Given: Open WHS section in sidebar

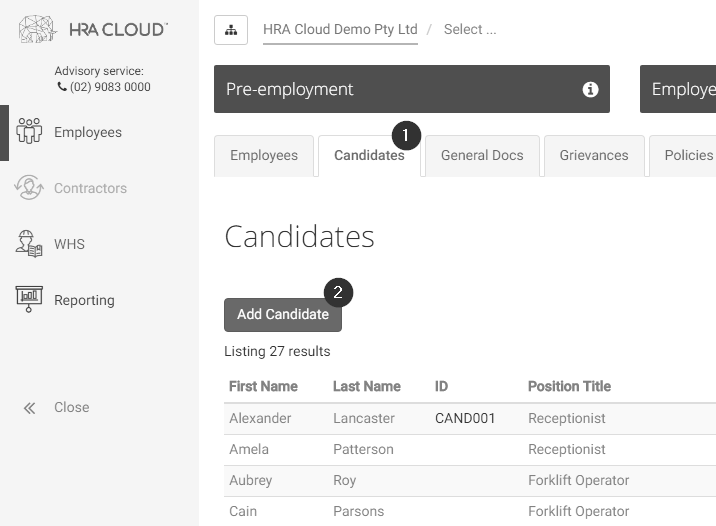Looking at the screenshot, I should (x=69, y=244).
